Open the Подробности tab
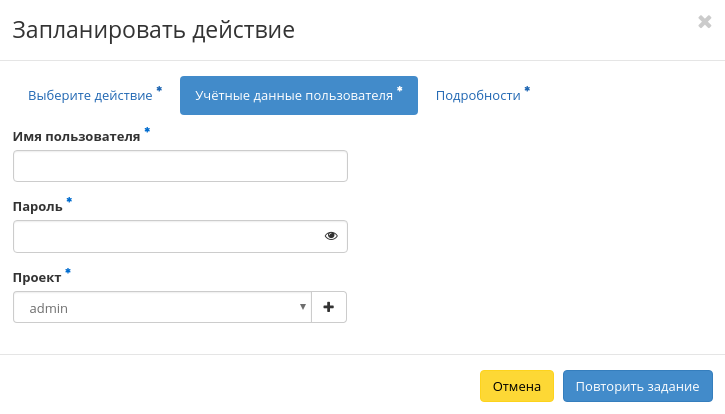The width and height of the screenshot is (725, 414). [478, 96]
